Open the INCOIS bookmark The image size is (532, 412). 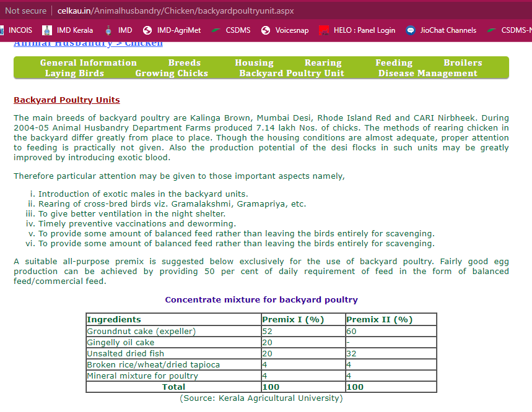[20, 30]
